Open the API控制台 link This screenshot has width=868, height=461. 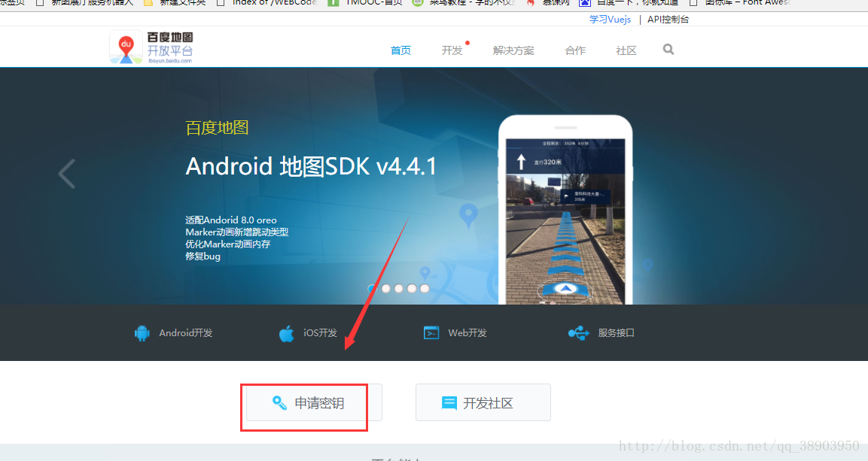click(x=669, y=20)
